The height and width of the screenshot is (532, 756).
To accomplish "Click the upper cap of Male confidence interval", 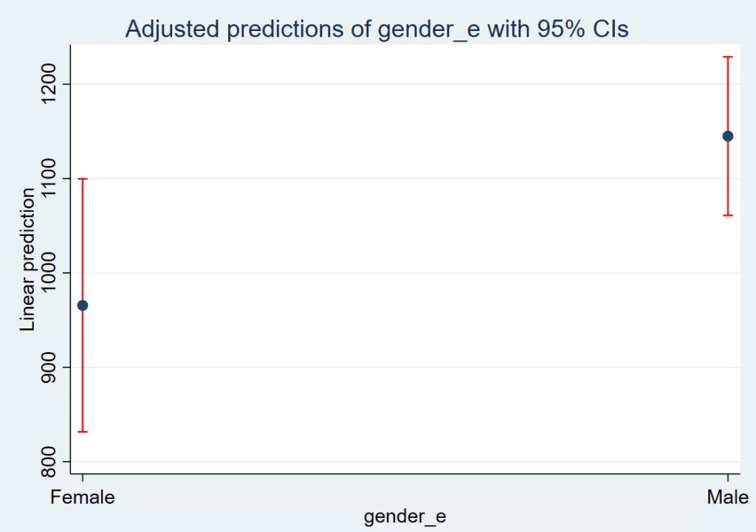I will (728, 57).
